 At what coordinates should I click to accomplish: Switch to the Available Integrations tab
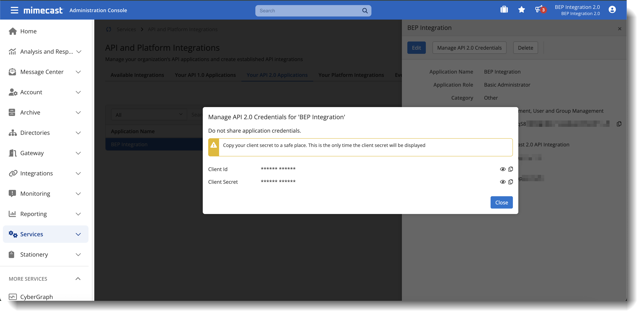click(137, 75)
